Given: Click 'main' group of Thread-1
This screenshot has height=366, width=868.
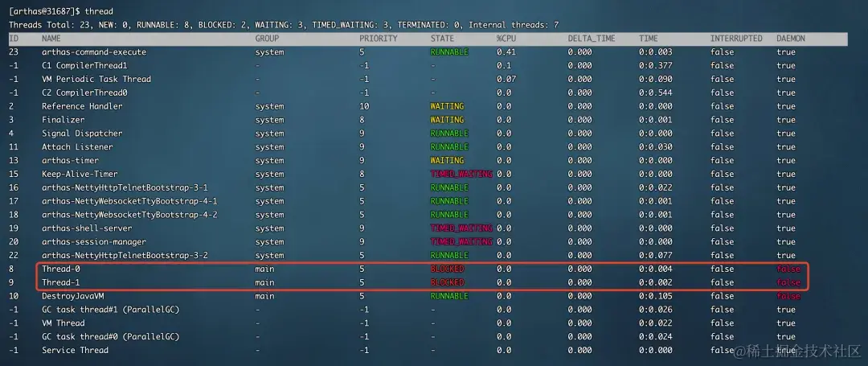Looking at the screenshot, I should tap(264, 282).
